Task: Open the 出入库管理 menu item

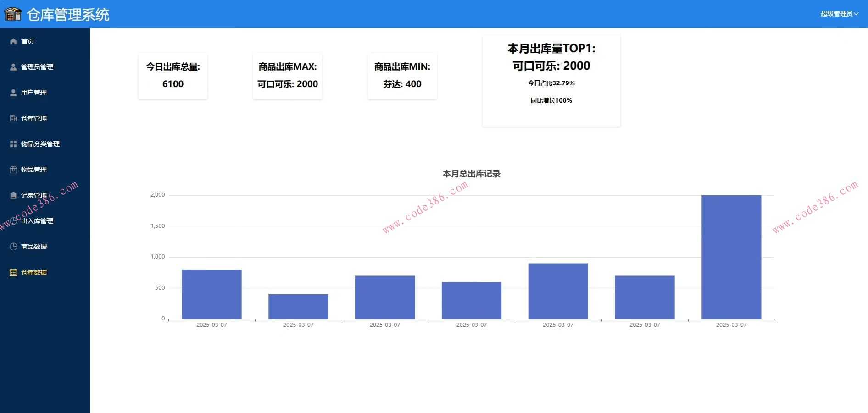Action: click(x=37, y=221)
